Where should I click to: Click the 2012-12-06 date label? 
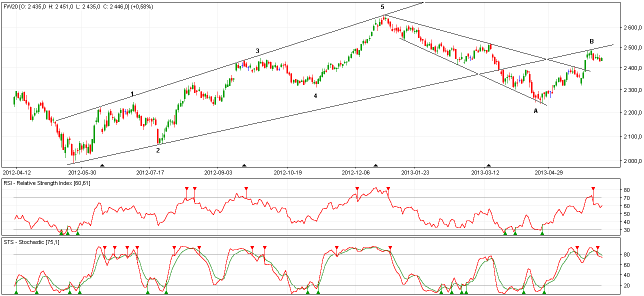tap(355, 172)
